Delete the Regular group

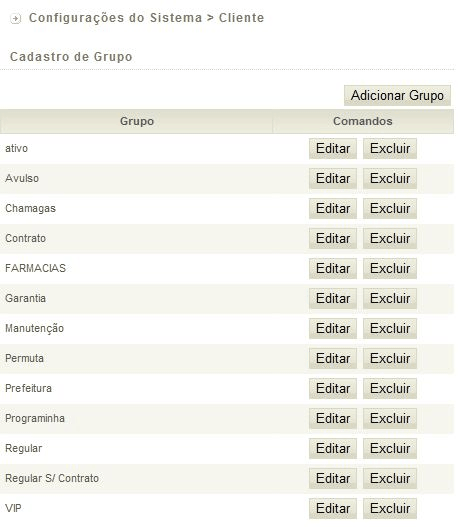click(x=390, y=448)
